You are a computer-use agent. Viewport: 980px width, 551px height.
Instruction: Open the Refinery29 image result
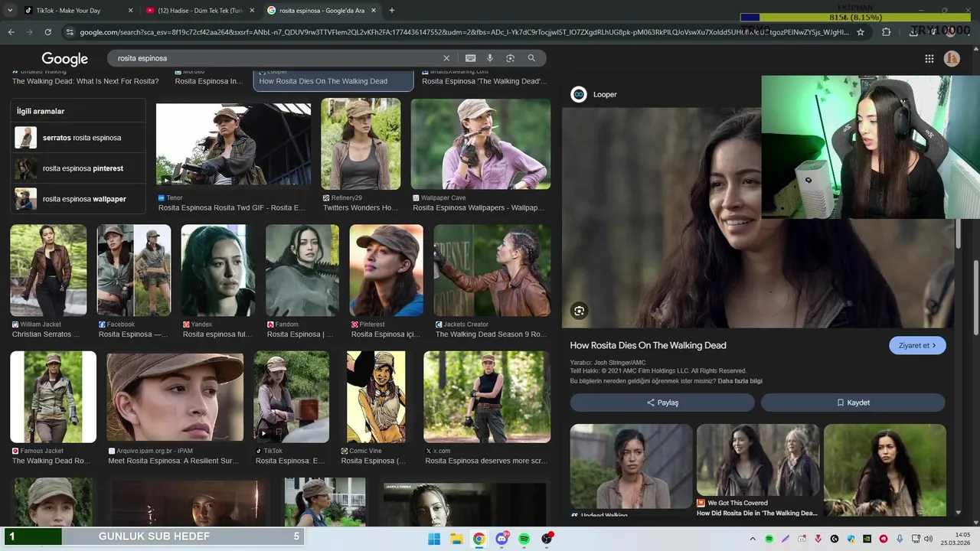coord(361,144)
